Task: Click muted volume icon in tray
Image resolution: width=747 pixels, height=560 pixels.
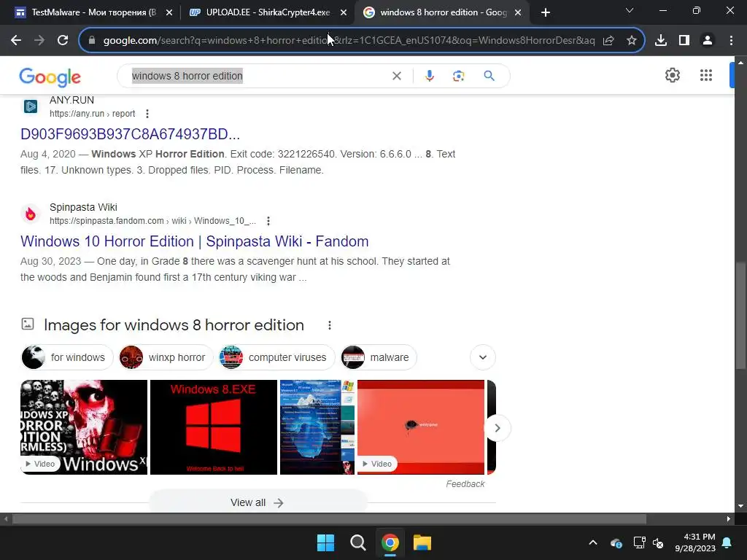Action: coord(658,542)
